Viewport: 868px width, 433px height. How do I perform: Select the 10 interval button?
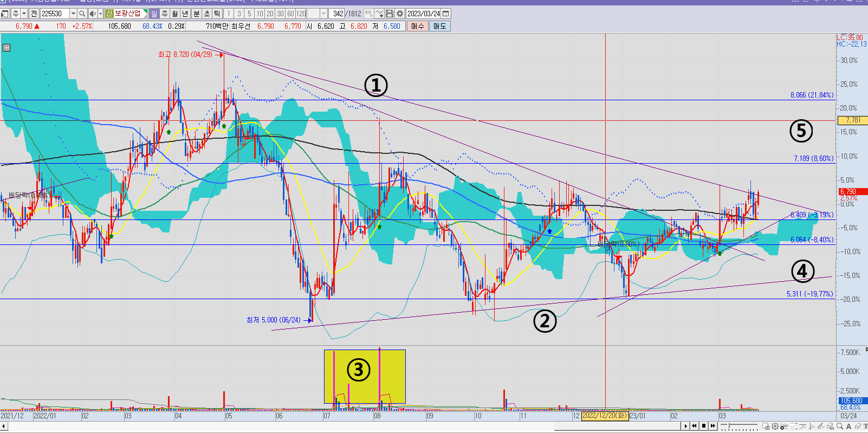click(260, 14)
